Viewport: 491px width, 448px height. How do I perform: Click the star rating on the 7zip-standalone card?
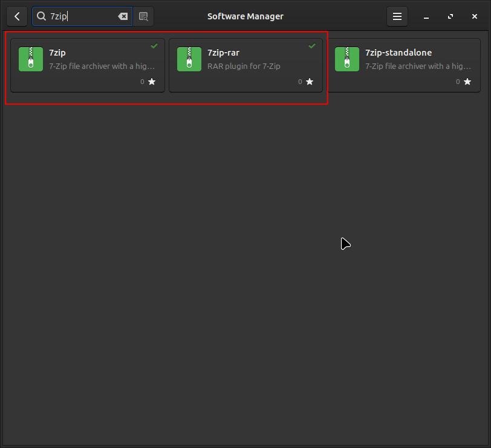click(467, 82)
